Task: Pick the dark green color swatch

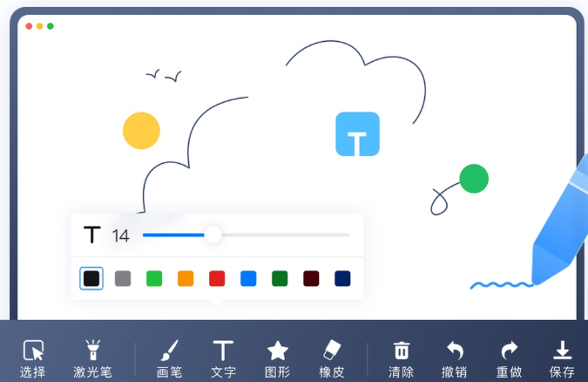Action: tap(280, 278)
